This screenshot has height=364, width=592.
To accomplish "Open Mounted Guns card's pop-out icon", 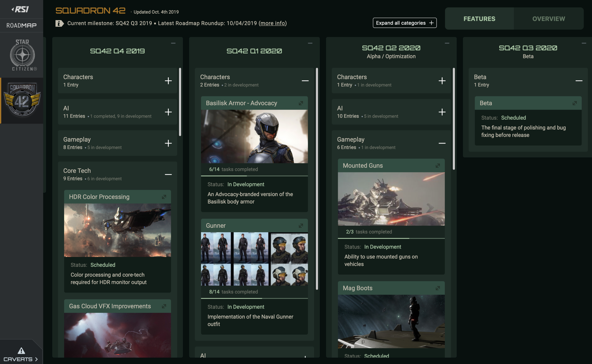I will (438, 166).
